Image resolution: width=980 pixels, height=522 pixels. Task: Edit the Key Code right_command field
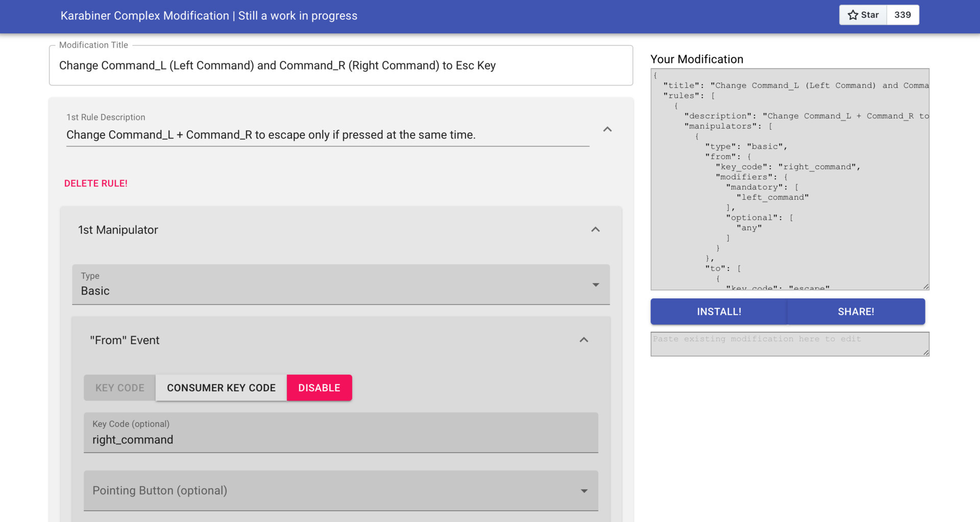coord(341,433)
